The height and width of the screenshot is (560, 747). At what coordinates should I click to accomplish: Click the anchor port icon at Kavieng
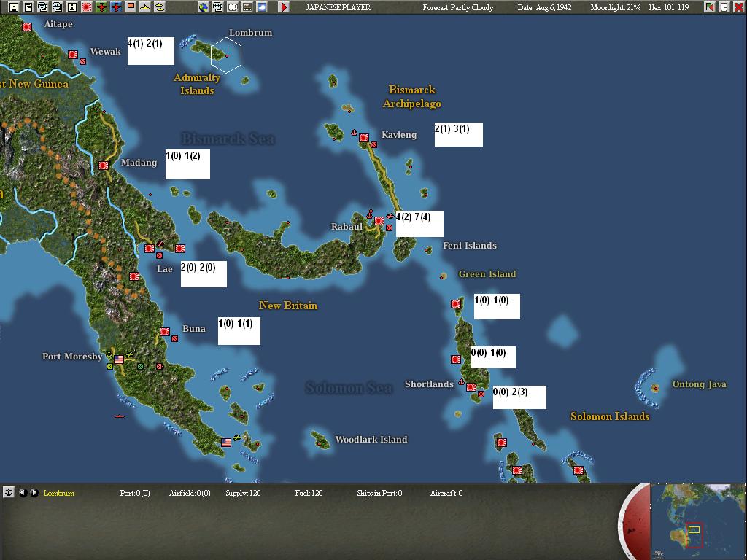click(354, 133)
